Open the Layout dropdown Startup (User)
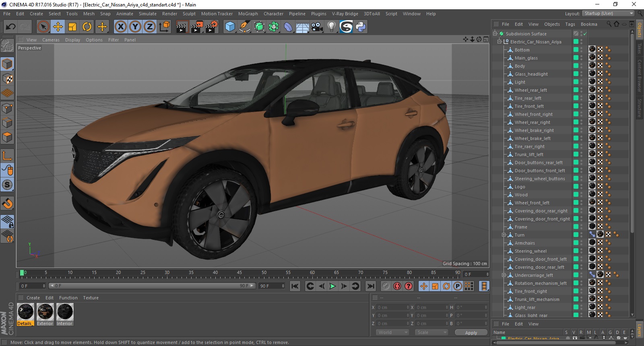This screenshot has width=644, height=346. click(608, 13)
